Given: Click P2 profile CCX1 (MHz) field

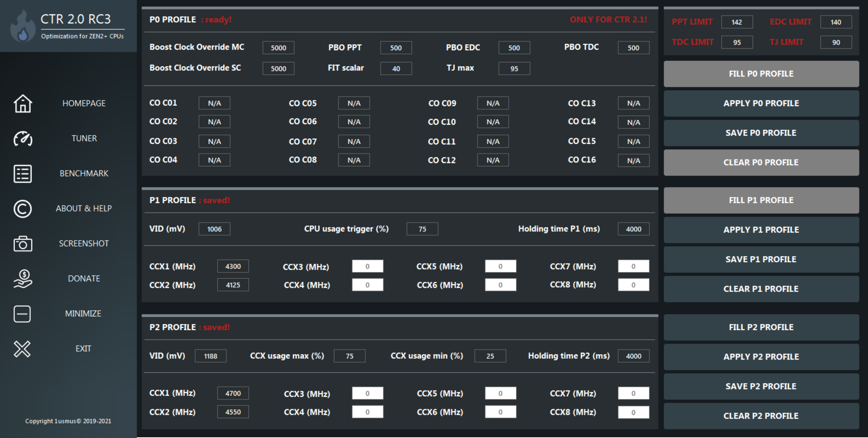Looking at the screenshot, I should tap(233, 393).
